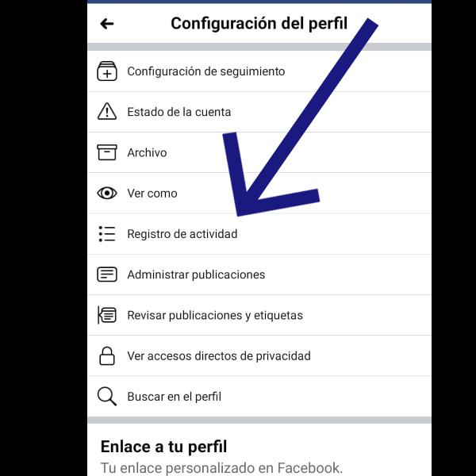Click the review posts and tags icon
Image resolution: width=476 pixels, height=476 pixels.
tap(107, 315)
